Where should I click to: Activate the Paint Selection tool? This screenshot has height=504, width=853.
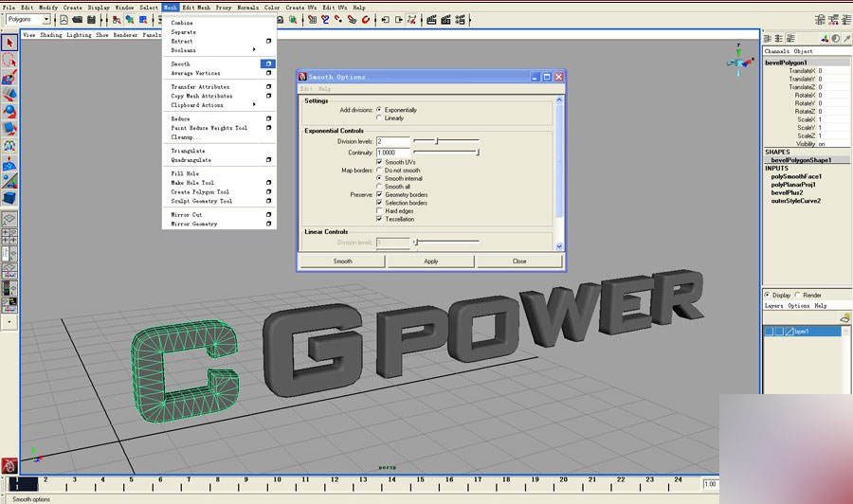(9, 77)
